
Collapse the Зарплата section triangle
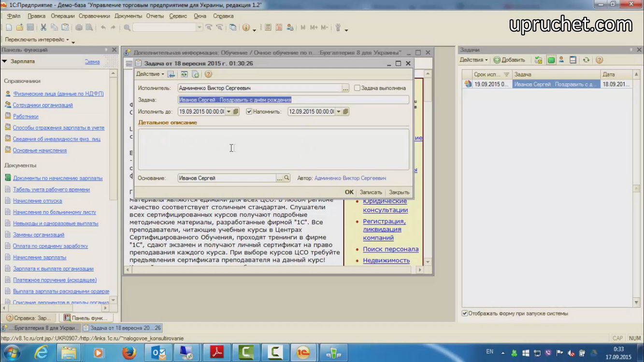(x=5, y=61)
